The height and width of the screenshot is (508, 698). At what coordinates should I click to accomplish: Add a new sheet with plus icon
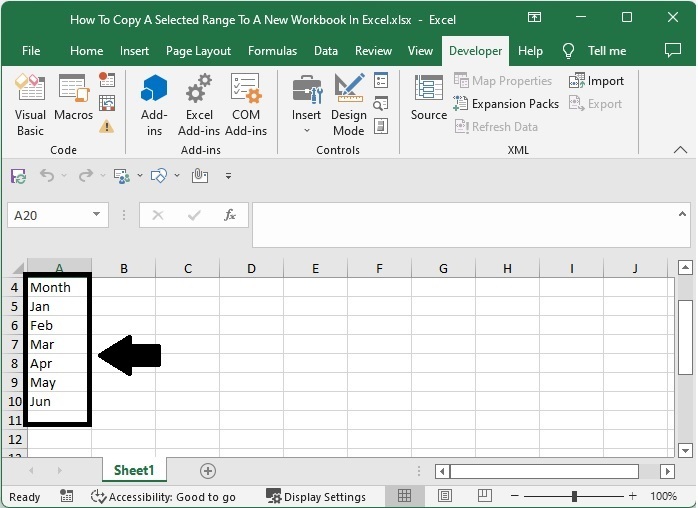coord(208,471)
